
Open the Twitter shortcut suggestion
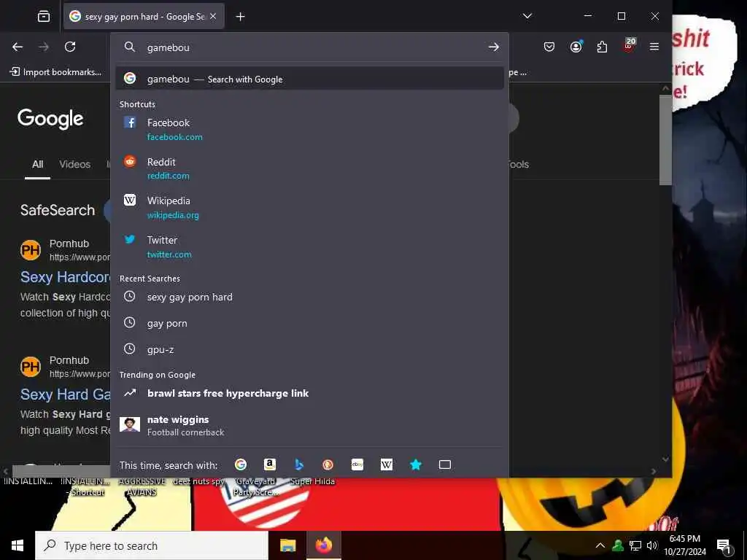coord(309,246)
